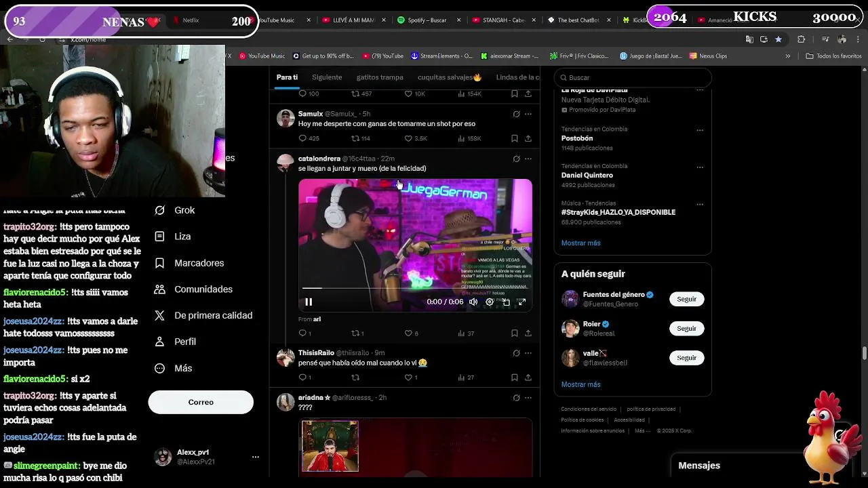Open Chrome three-dot menu
The height and width of the screenshot is (488, 868).
856,39
